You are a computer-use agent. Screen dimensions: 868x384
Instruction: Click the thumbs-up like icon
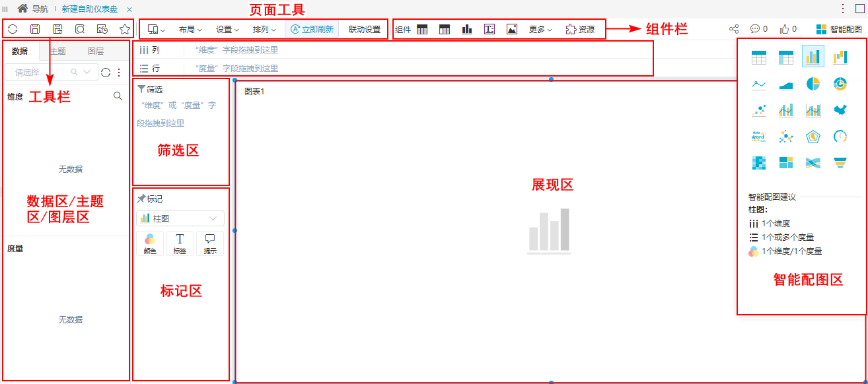(785, 29)
